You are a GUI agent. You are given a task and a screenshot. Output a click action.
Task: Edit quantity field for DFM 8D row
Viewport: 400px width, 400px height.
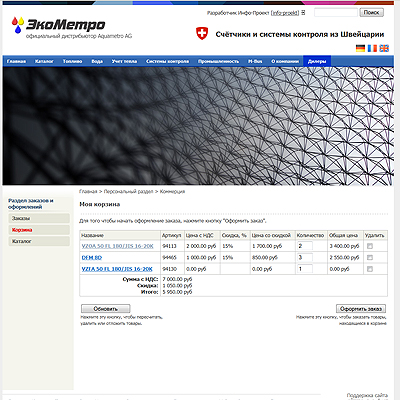click(305, 257)
